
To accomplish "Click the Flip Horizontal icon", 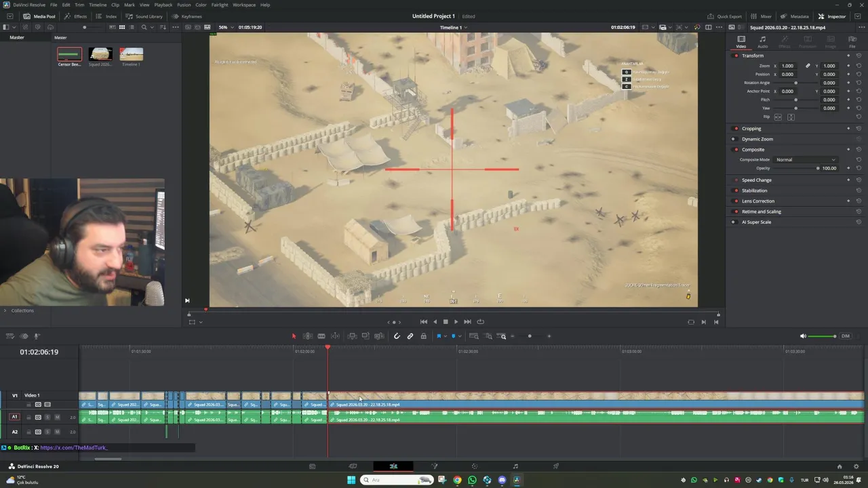I will (778, 117).
